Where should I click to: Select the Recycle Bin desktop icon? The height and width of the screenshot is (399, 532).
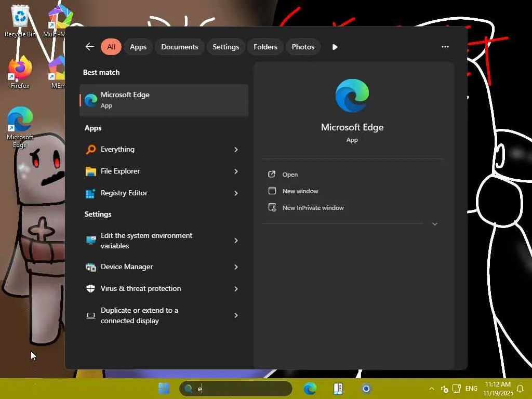(x=20, y=21)
